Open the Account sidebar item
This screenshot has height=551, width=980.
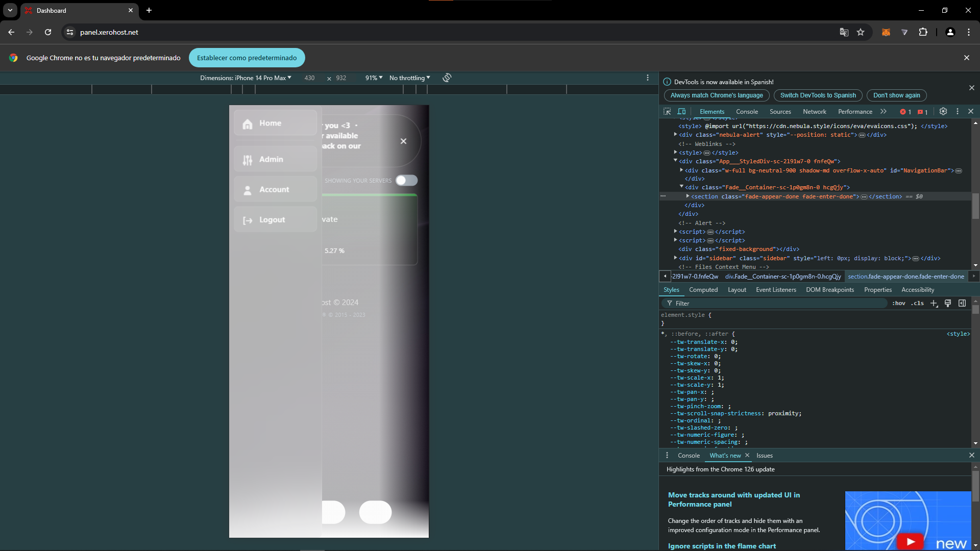(276, 189)
